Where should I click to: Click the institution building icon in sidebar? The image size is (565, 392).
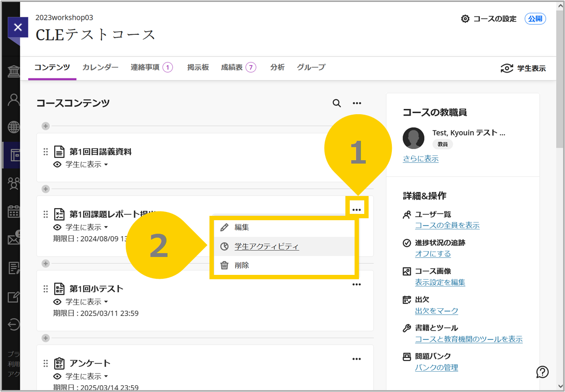(x=14, y=72)
